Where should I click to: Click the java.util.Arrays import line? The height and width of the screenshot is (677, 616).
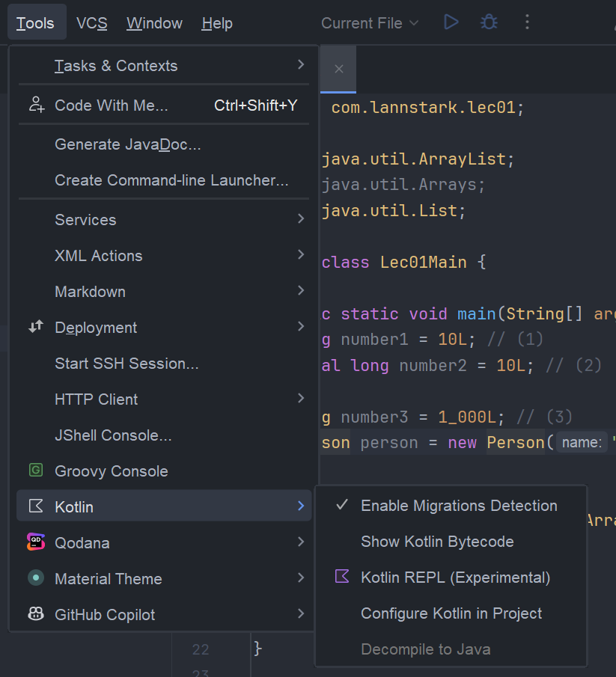[x=403, y=186]
